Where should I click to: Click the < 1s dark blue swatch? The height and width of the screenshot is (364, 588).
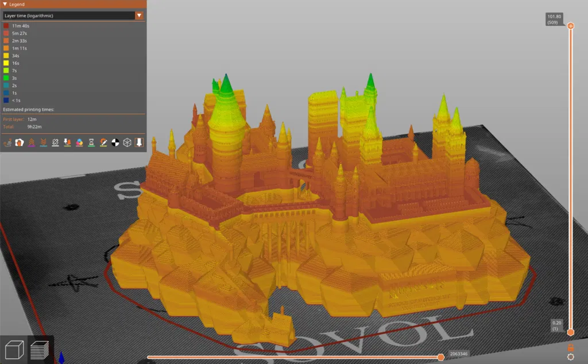(6, 100)
